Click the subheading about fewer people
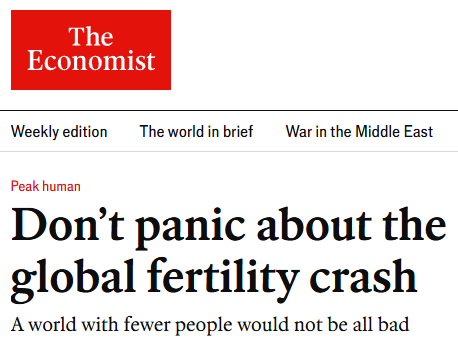The image size is (458, 364). click(x=210, y=324)
